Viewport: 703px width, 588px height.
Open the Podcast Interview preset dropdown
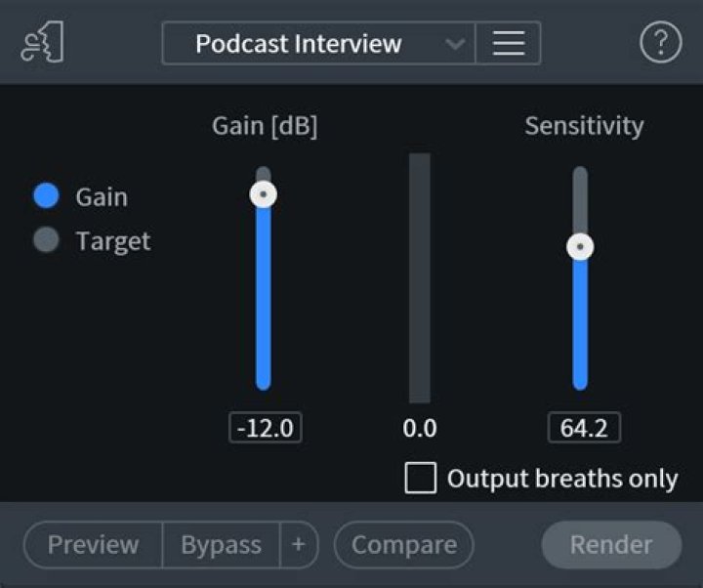click(x=298, y=44)
